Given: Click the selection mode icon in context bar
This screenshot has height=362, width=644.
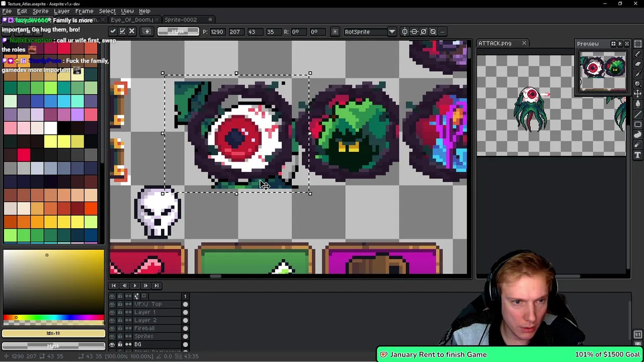Looking at the screenshot, I should click(147, 32).
